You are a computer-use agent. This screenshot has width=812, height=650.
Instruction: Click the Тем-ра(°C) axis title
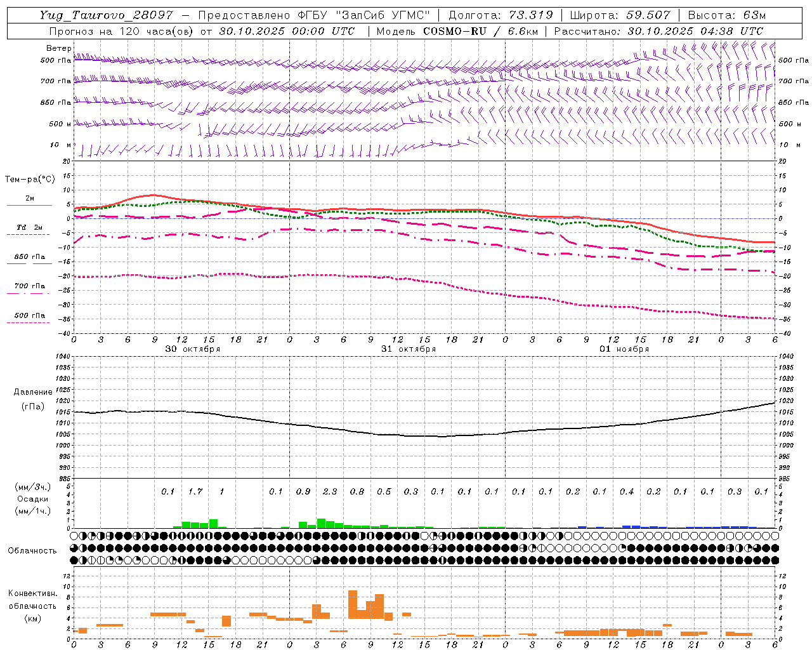pos(30,180)
